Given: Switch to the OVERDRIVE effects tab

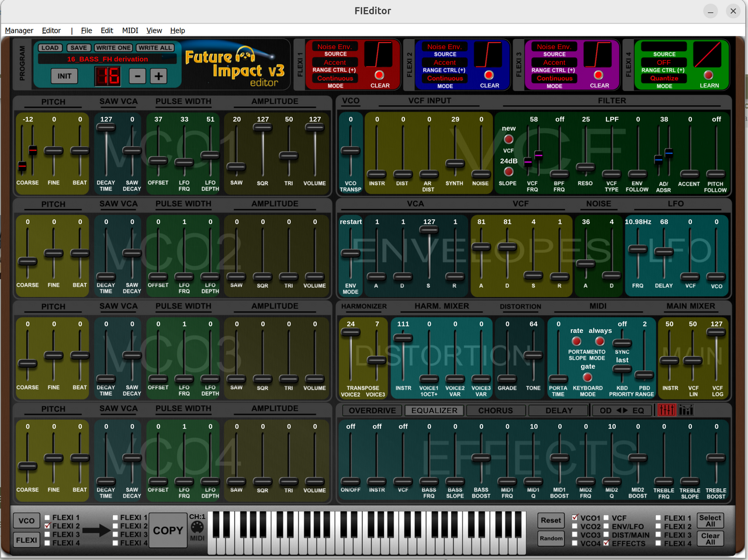Looking at the screenshot, I should click(x=372, y=411).
